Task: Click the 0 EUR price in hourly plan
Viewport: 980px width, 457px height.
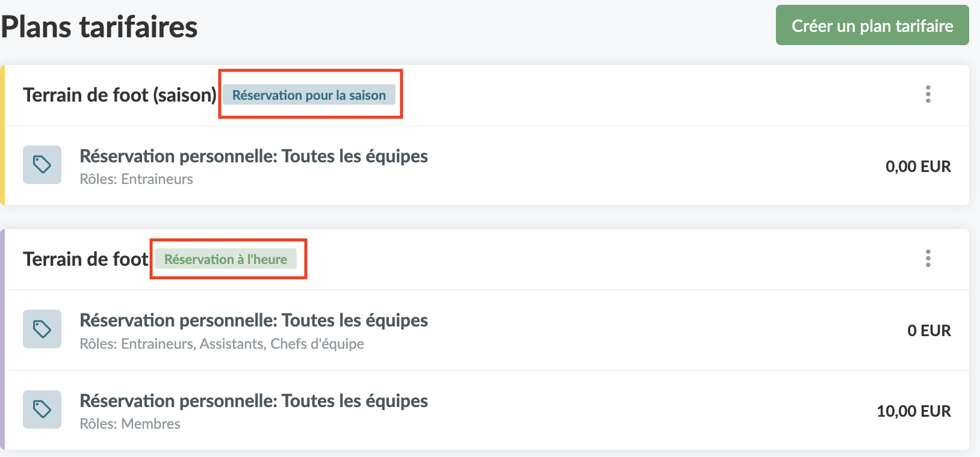Action: pyautogui.click(x=929, y=331)
